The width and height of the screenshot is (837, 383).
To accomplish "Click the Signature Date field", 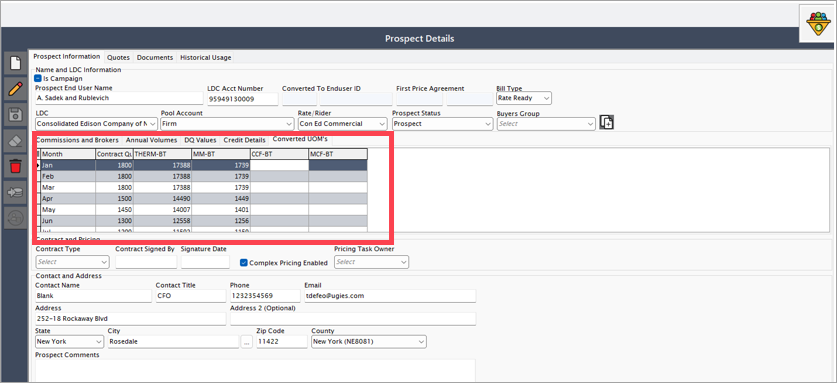I will click(205, 262).
